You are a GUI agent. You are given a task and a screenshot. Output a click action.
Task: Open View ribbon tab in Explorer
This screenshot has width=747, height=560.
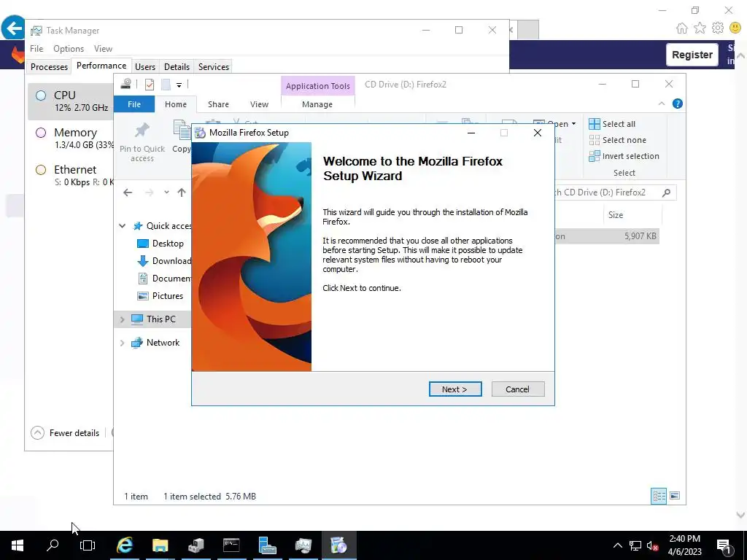coord(259,104)
